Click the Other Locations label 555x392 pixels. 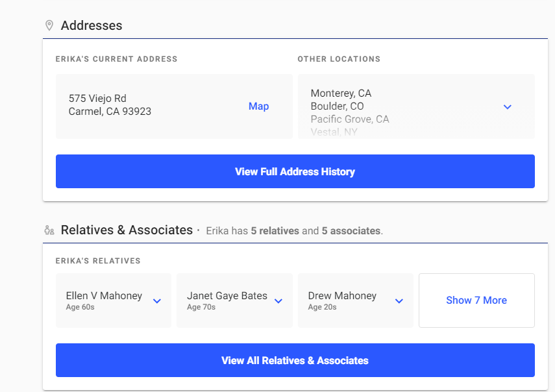[339, 59]
